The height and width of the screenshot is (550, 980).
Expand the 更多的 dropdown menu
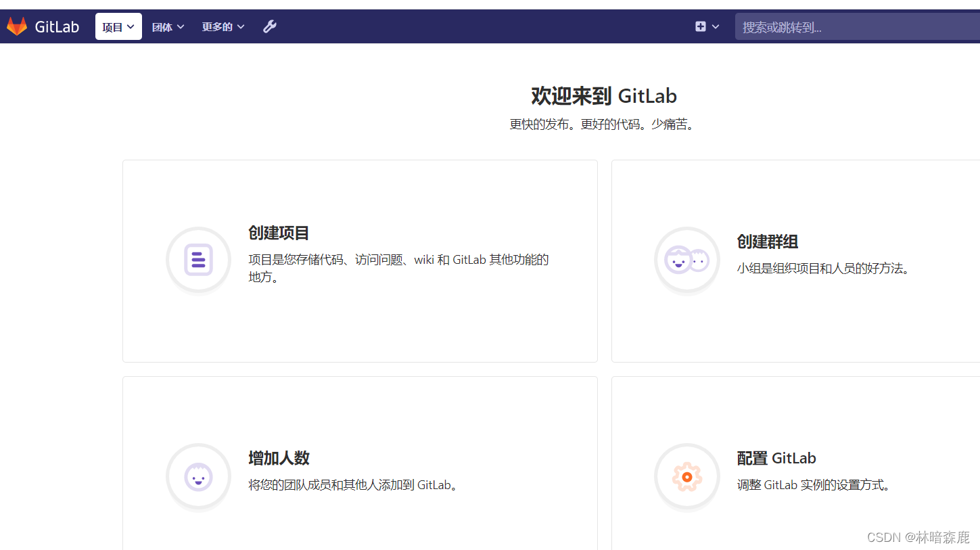coord(223,26)
